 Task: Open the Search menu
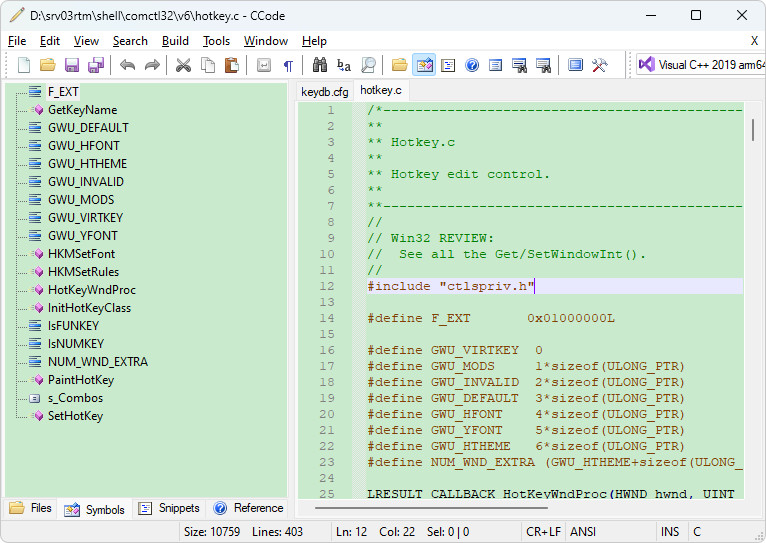(130, 41)
